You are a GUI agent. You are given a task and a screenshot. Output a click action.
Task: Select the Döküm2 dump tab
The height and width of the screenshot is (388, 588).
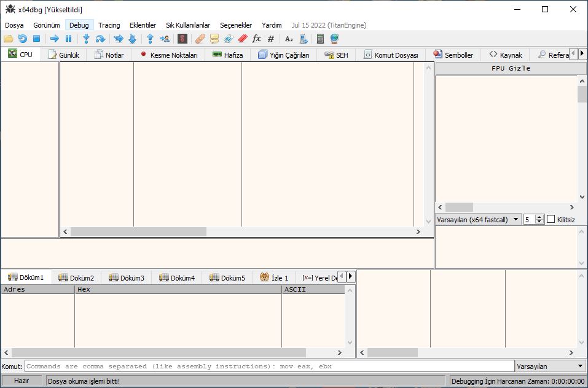(76, 278)
